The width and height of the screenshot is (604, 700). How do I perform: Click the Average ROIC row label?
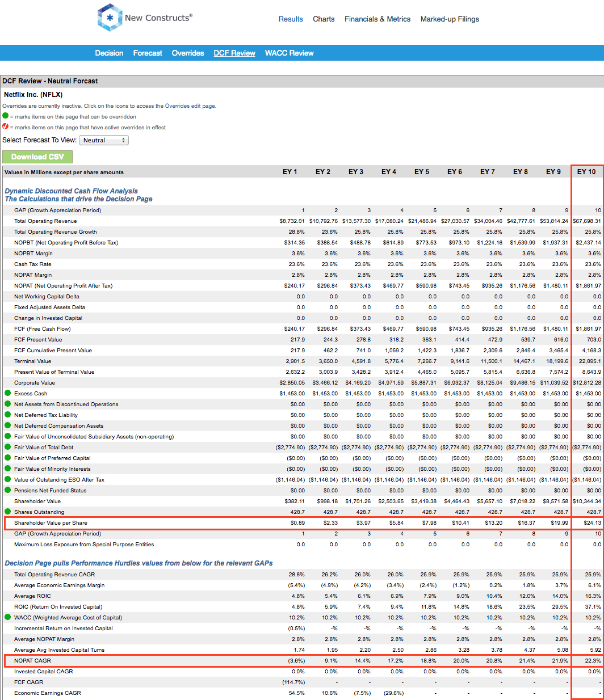point(32,596)
